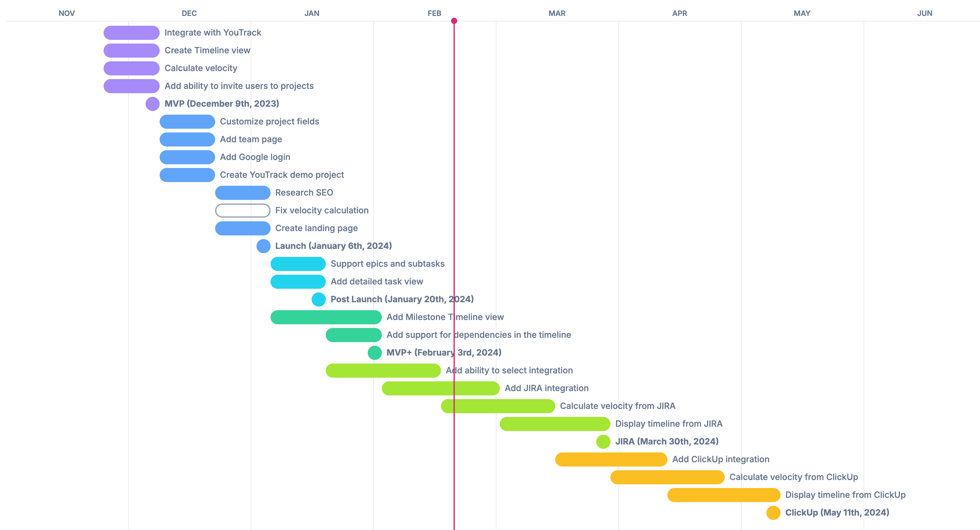Screen dimensions: 980x530
Task: Click the NOV column header label
Action: (66, 10)
